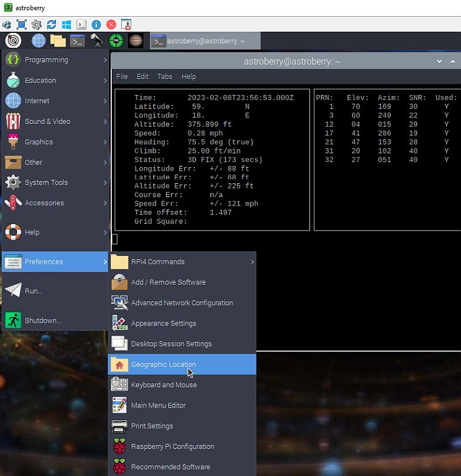Open the Astroberry main menu button
Screen dimensions: 461x476
pos(13,40)
